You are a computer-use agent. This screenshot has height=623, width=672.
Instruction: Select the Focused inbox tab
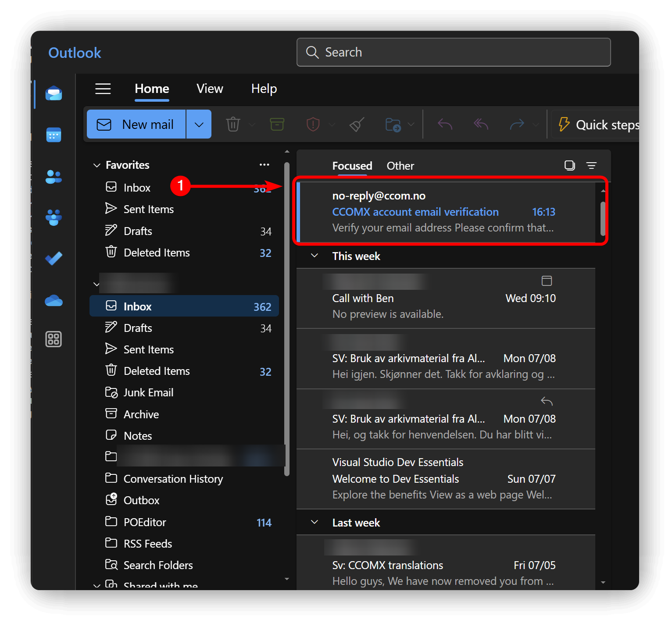(x=352, y=166)
